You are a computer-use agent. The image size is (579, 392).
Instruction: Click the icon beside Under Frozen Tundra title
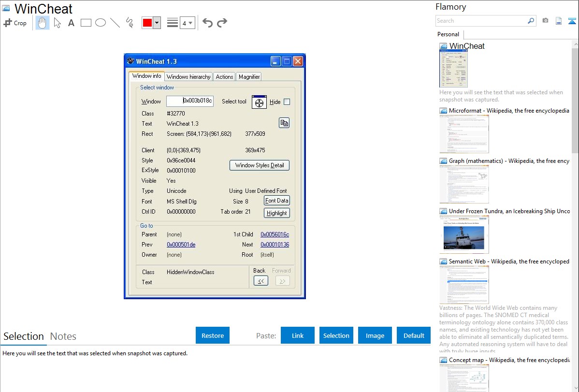pos(443,211)
